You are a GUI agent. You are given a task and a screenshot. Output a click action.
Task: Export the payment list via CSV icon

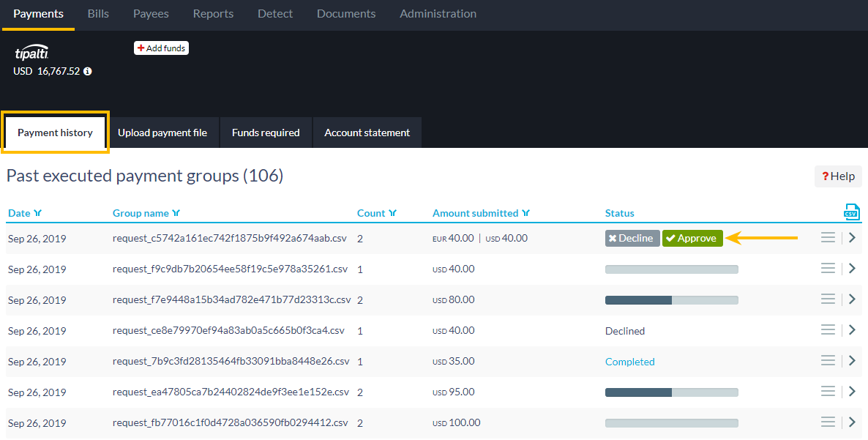850,212
